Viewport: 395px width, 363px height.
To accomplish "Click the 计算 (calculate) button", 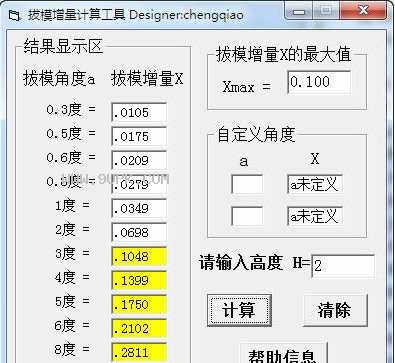I will 239,310.
